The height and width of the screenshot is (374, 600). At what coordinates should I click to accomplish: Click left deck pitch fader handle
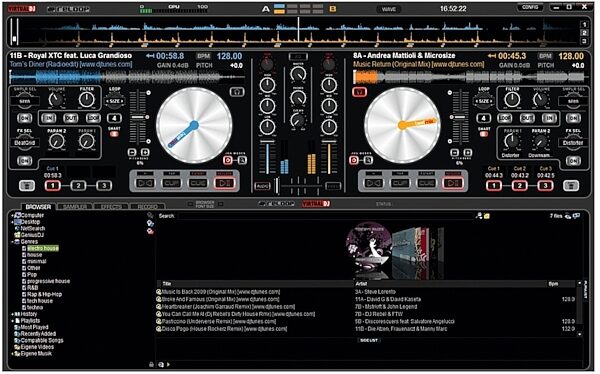137,117
